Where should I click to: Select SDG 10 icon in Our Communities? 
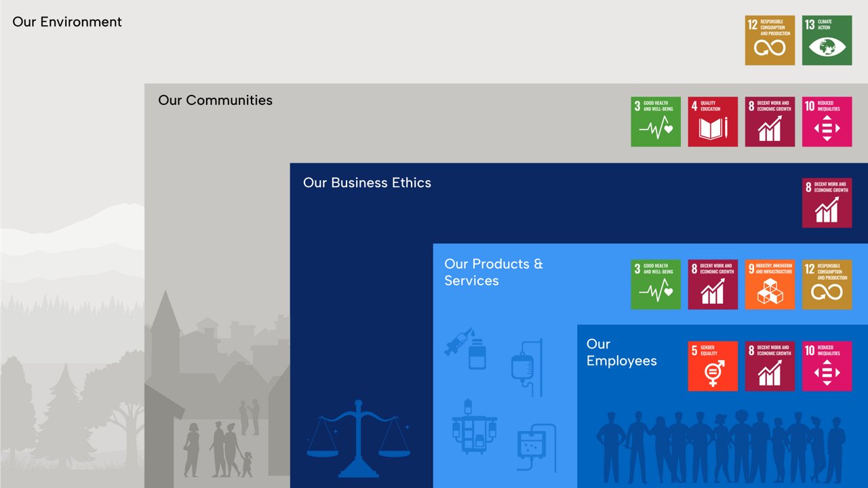point(827,122)
